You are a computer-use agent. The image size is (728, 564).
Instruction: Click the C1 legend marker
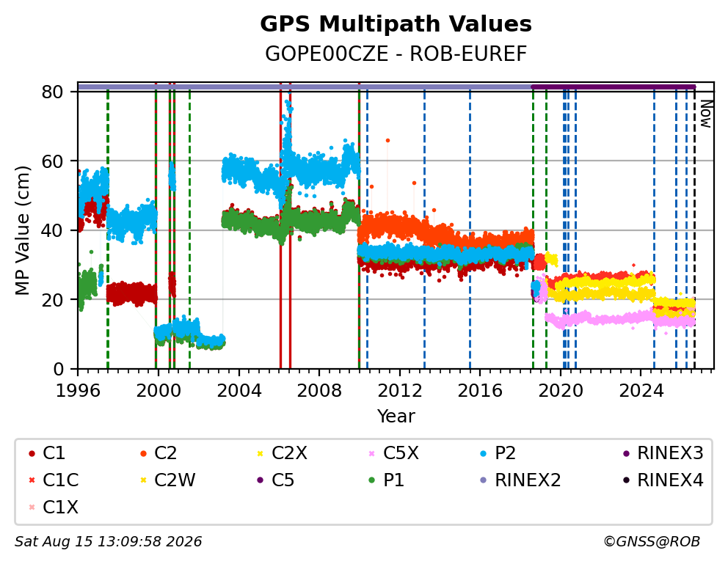32,453
